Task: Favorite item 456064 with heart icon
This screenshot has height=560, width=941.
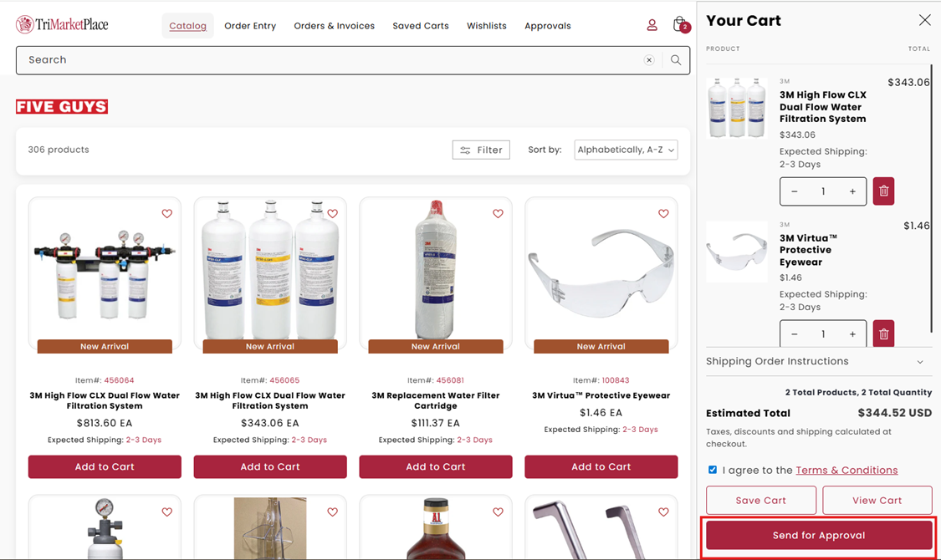Action: (166, 213)
